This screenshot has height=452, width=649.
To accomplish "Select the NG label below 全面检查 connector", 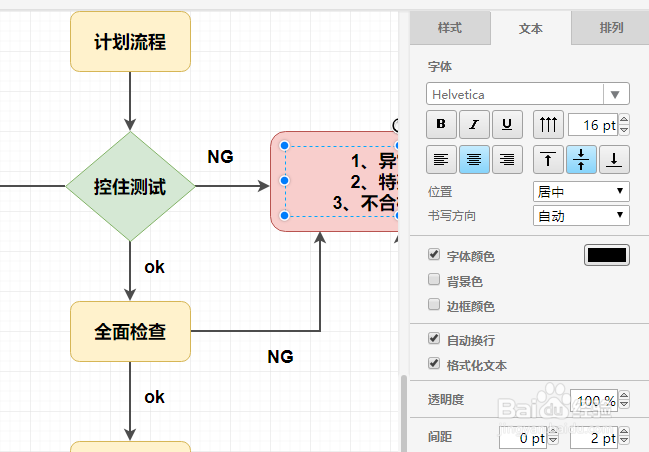I will [x=281, y=357].
